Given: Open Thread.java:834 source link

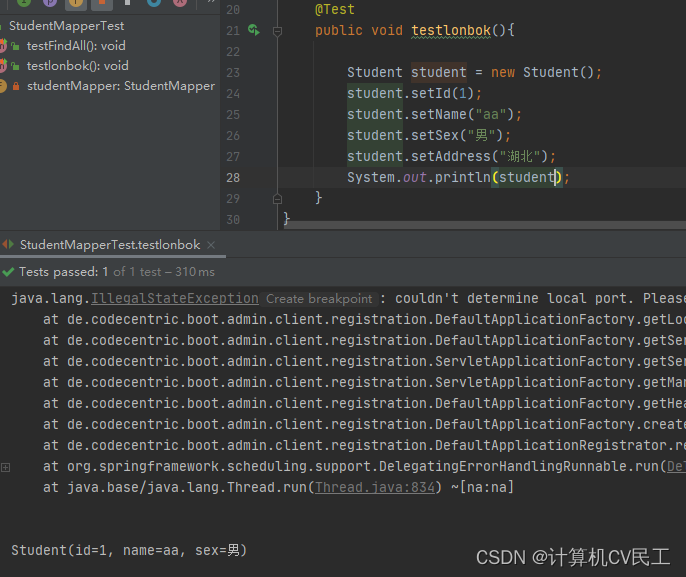Looking at the screenshot, I should click(x=375, y=487).
